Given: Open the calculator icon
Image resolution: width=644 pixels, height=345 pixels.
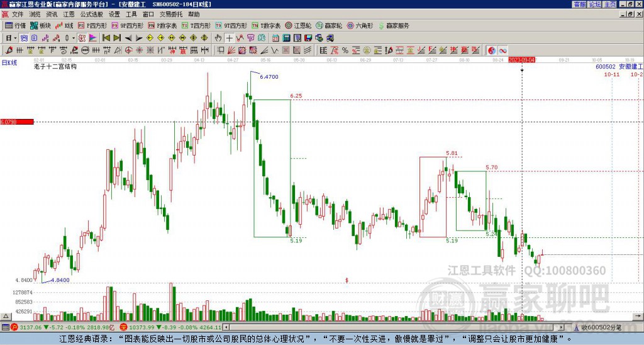Looking at the screenshot, I should click(x=286, y=38).
